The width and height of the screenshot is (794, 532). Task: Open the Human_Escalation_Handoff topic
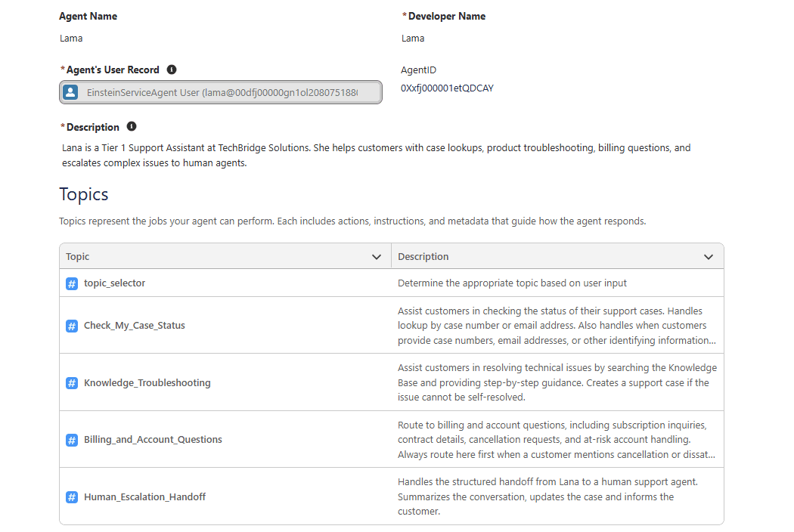click(x=144, y=497)
